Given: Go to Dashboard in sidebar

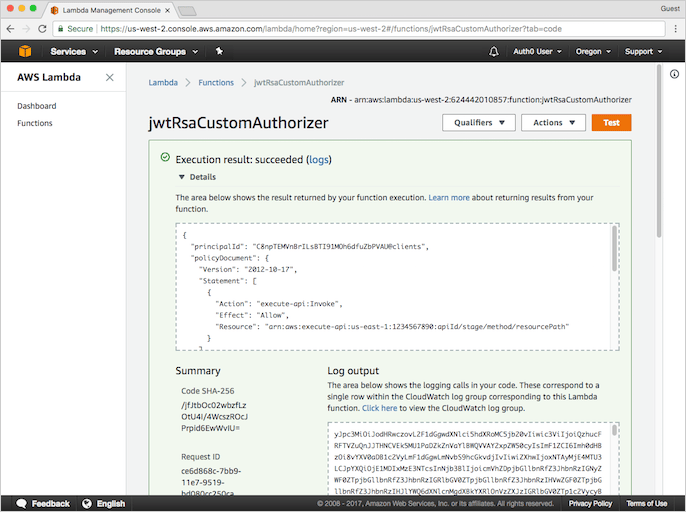Looking at the screenshot, I should pyautogui.click(x=37, y=106).
